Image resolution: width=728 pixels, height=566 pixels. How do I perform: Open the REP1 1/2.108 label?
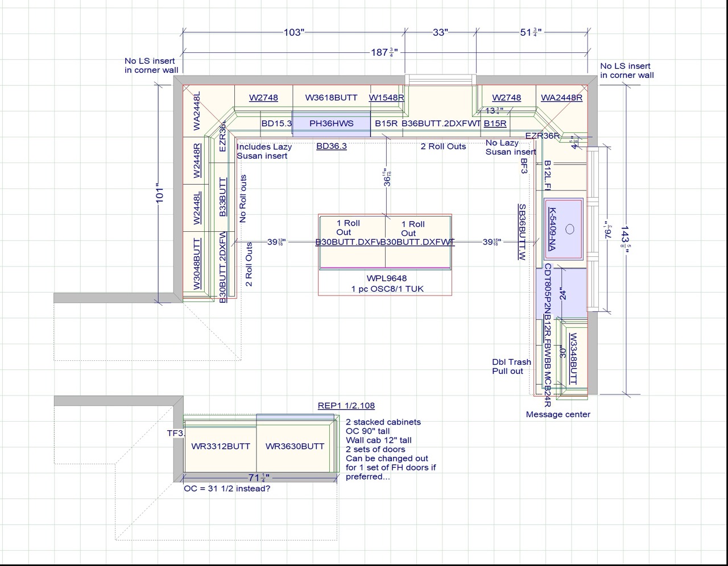tap(346, 406)
